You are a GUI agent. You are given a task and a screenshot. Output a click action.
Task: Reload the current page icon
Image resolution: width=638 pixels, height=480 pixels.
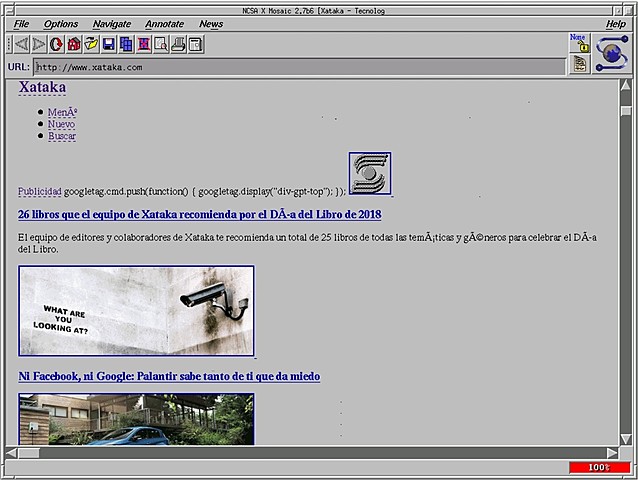[x=57, y=44]
